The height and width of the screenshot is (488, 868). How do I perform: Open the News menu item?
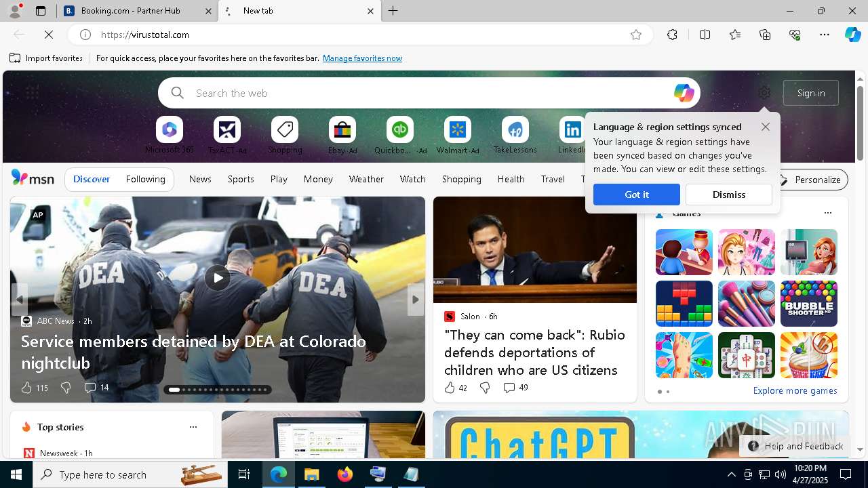tap(200, 179)
